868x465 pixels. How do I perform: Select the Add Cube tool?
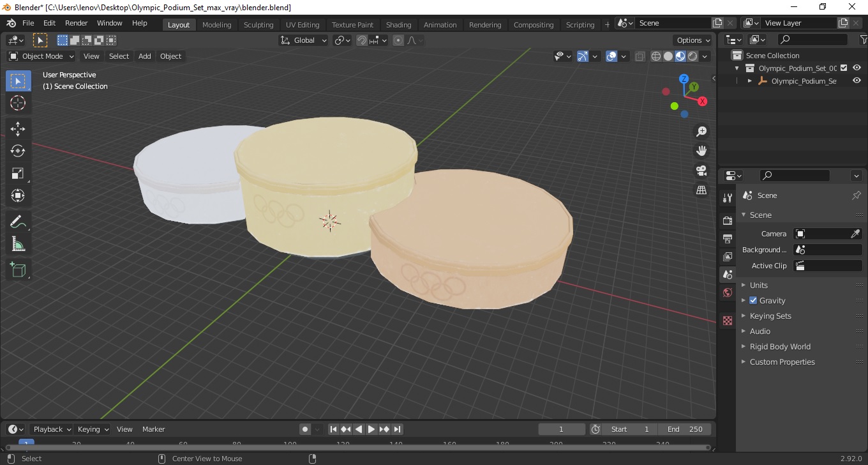(18, 270)
